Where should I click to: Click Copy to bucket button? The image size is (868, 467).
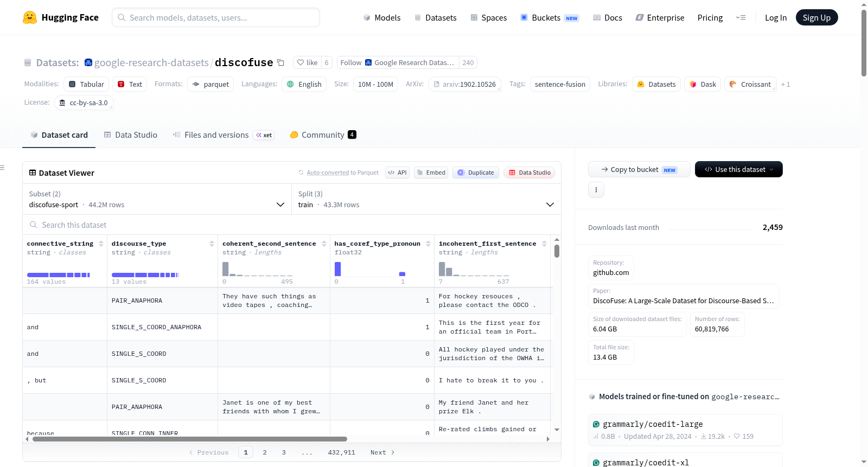pyautogui.click(x=639, y=169)
